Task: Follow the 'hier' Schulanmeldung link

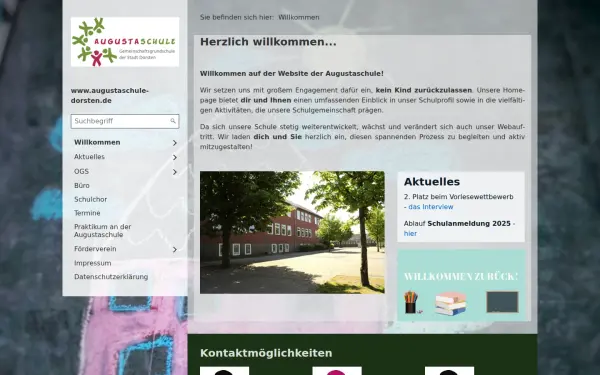Action: pyautogui.click(x=410, y=233)
